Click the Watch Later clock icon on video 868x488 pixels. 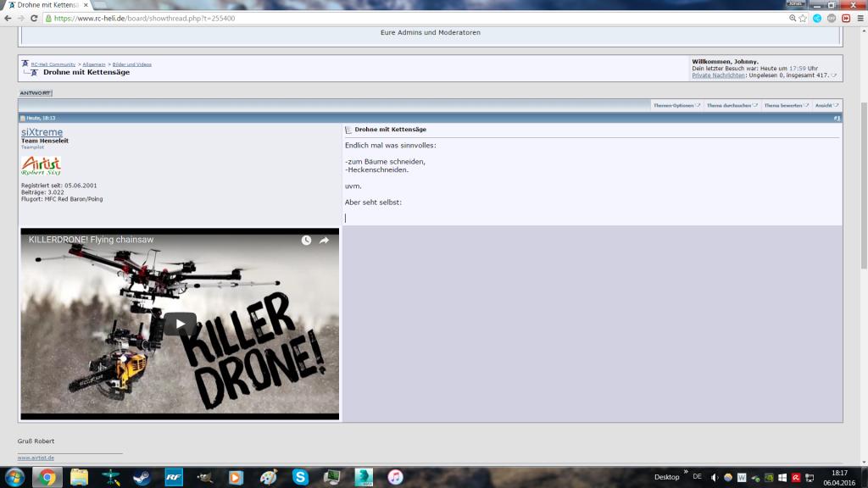point(306,241)
